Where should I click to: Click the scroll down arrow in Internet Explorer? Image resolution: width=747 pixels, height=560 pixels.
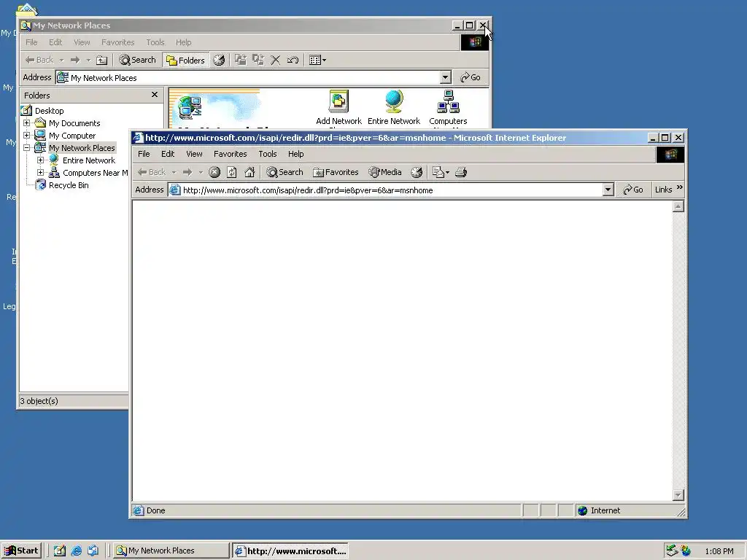point(678,495)
